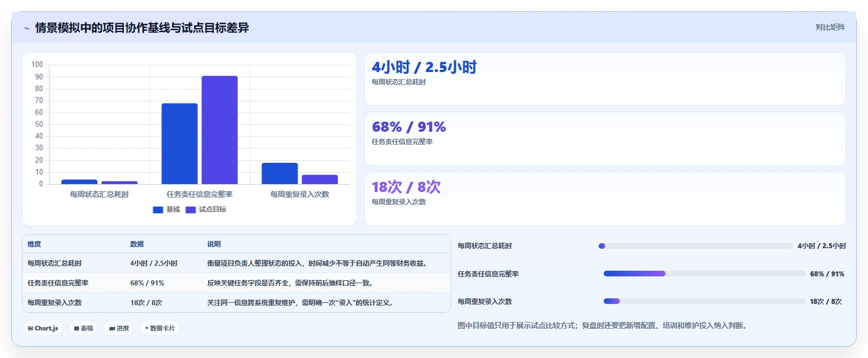The width and height of the screenshot is (868, 358).
Task: Click the footnote starting 图中目标值只用于展示
Action: point(602,325)
